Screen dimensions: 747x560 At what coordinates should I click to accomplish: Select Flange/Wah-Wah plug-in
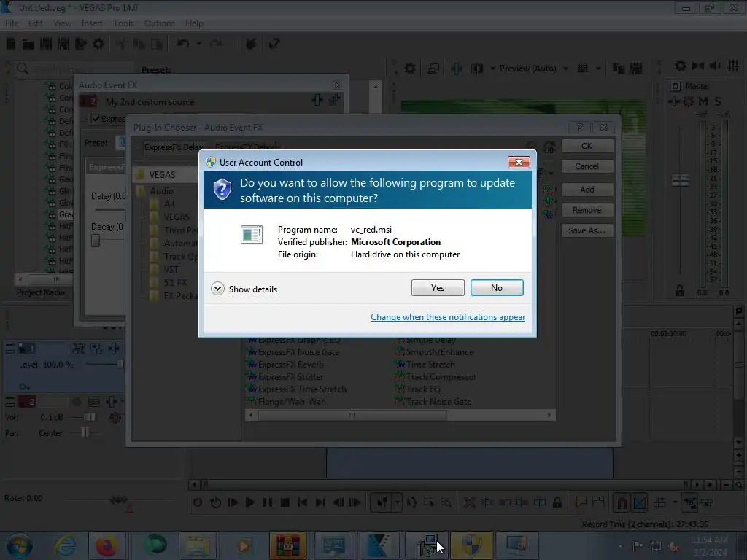tap(292, 402)
